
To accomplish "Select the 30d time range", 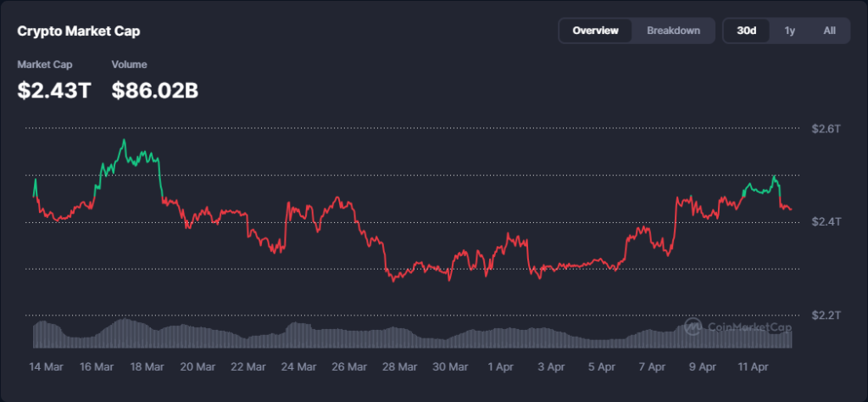I will pos(746,31).
